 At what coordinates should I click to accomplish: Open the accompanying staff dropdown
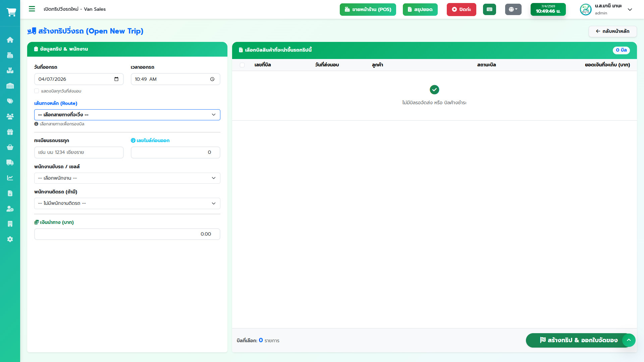[x=127, y=203]
